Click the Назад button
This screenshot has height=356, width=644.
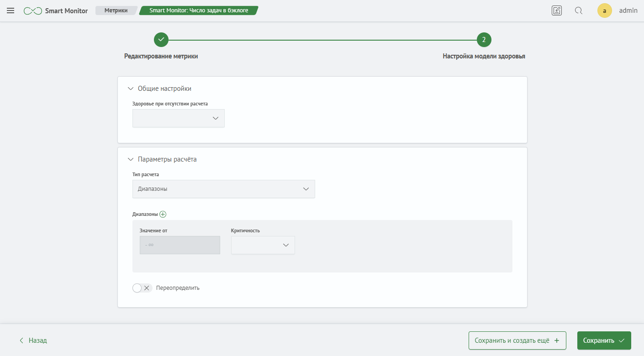pos(33,340)
